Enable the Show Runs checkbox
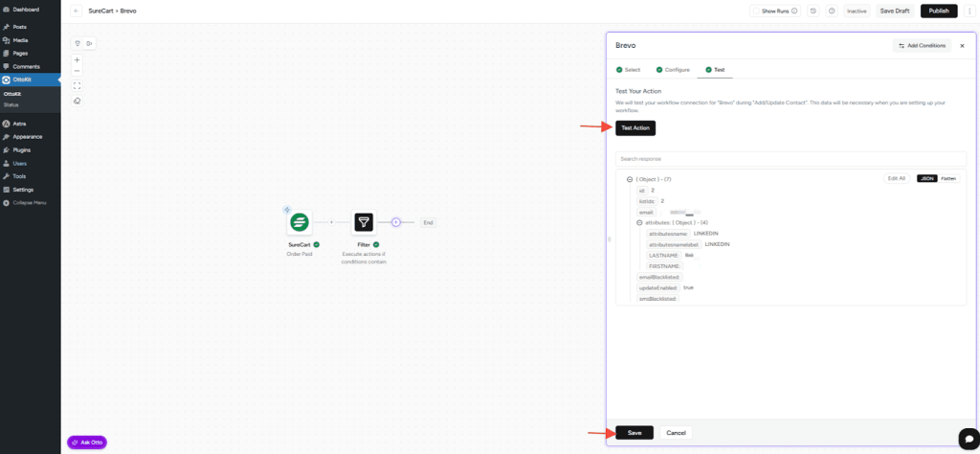 click(x=756, y=11)
